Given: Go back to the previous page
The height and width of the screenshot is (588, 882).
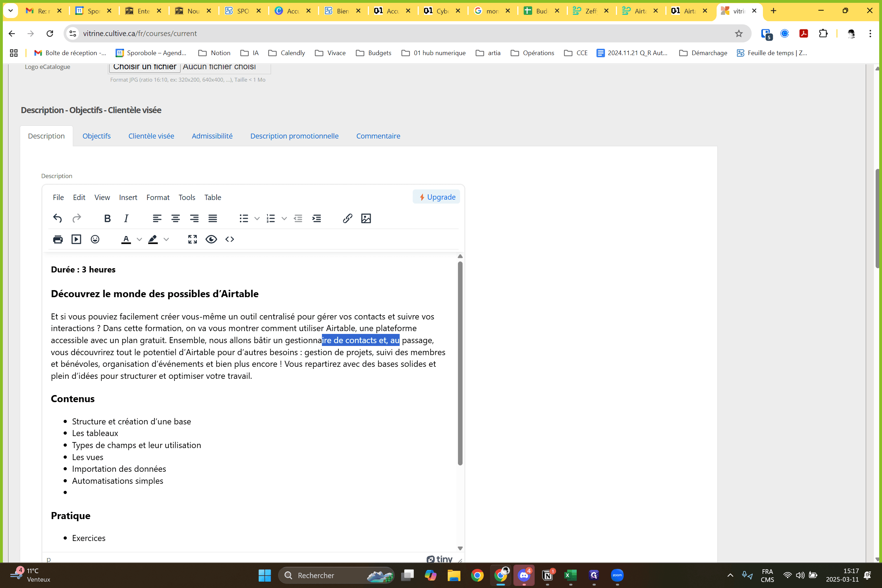Looking at the screenshot, I should coord(12,33).
